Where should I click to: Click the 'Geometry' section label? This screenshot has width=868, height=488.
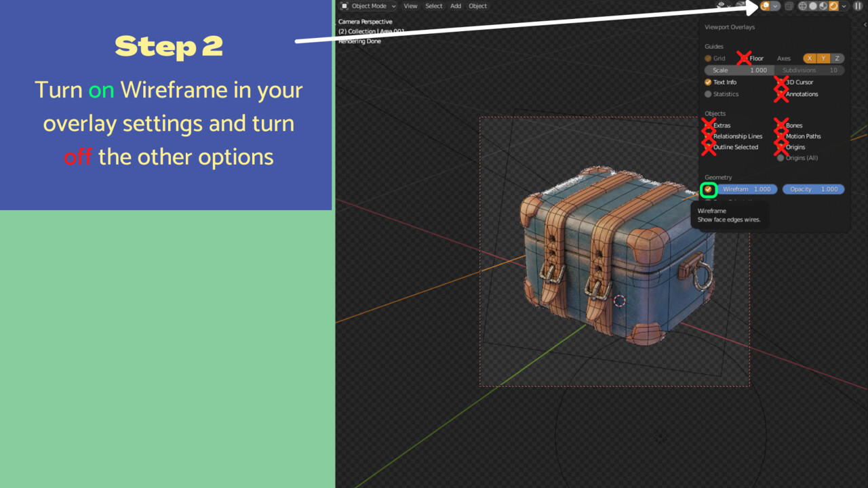(x=718, y=178)
